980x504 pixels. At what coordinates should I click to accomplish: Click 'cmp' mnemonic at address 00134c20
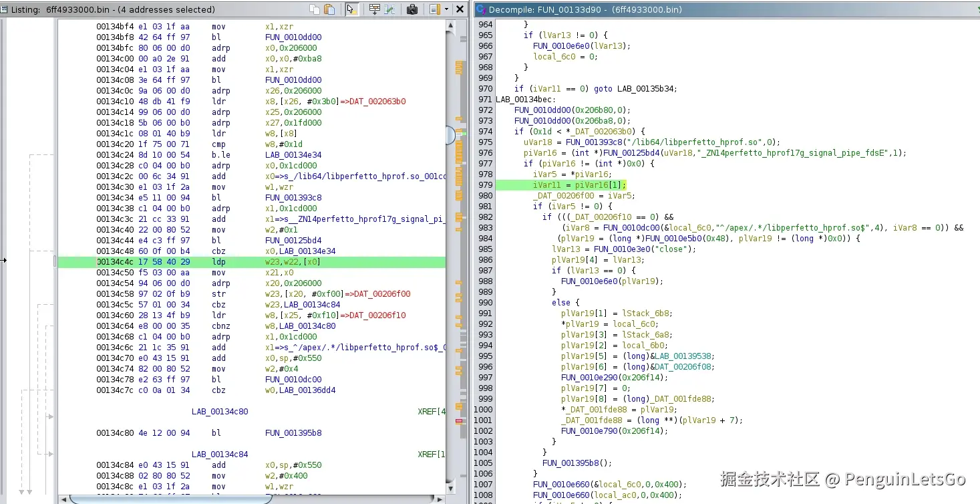click(x=218, y=144)
